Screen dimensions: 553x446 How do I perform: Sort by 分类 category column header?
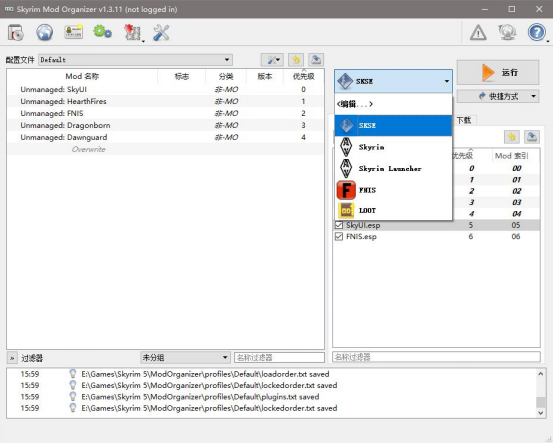click(226, 76)
